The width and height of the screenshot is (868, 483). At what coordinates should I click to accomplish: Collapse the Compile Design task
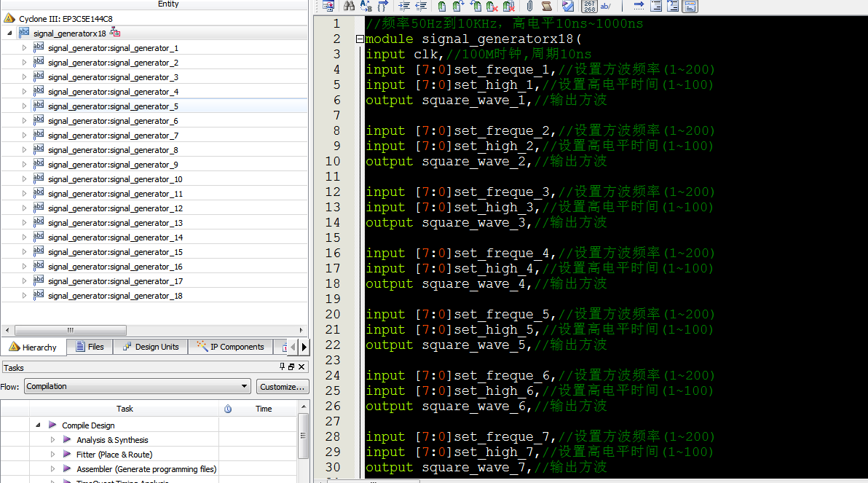38,425
